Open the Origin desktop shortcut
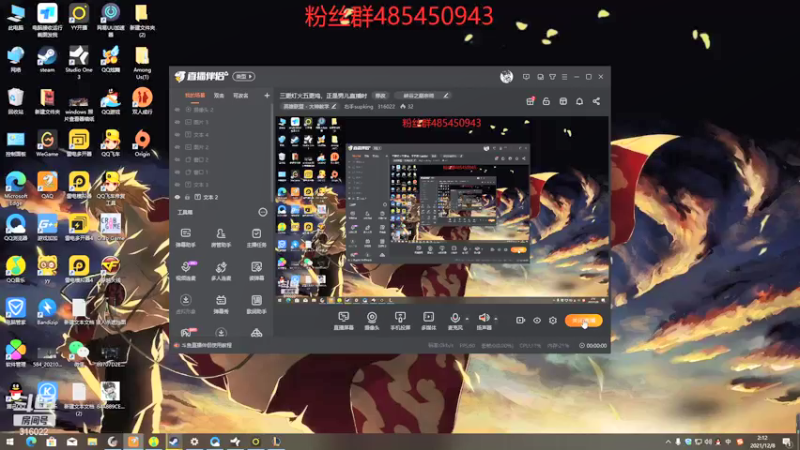800x450 pixels. 142,143
